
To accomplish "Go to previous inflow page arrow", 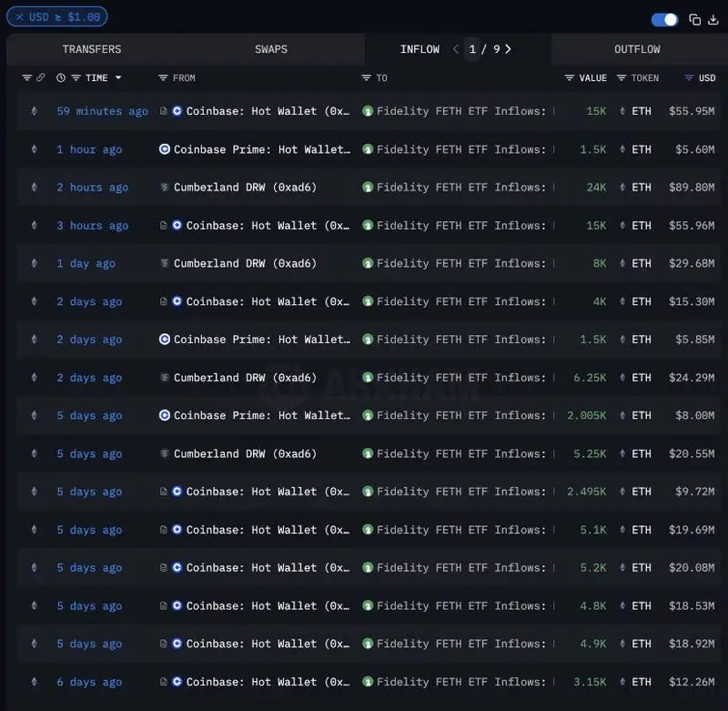I will 456,49.
